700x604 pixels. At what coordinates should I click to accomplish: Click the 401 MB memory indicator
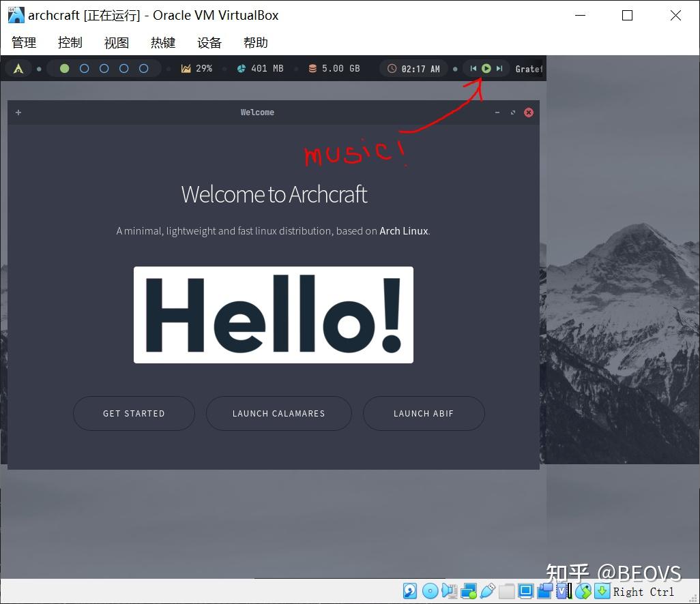(261, 68)
